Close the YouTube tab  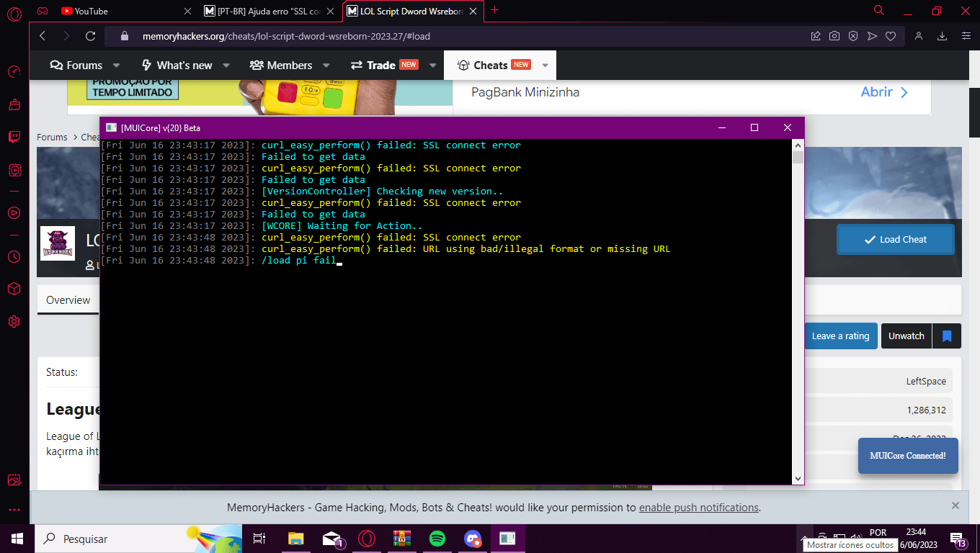pyautogui.click(x=187, y=11)
